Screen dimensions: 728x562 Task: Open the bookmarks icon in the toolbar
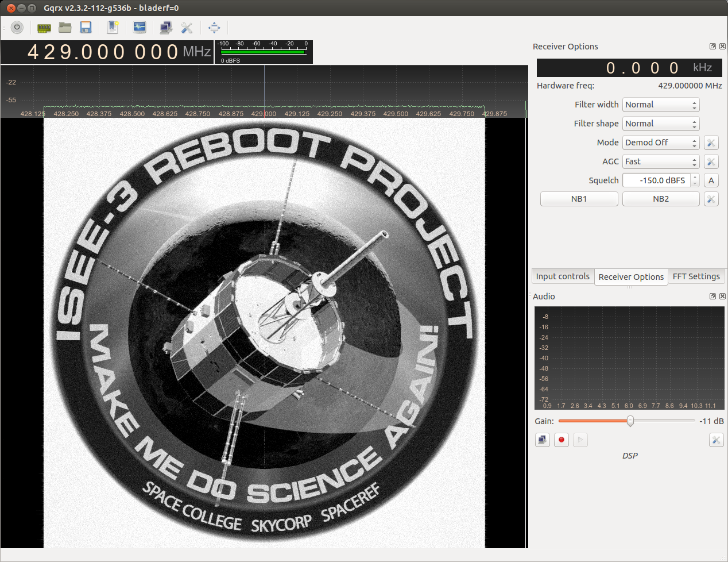pyautogui.click(x=113, y=27)
